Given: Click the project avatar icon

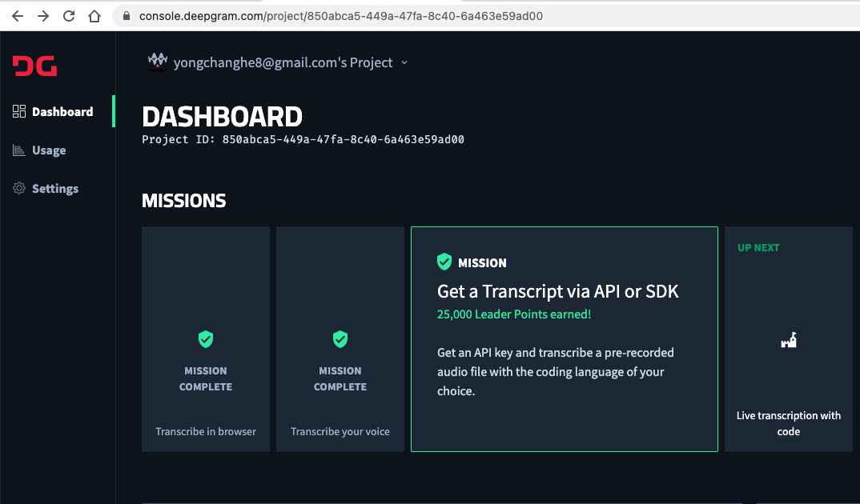Looking at the screenshot, I should tap(157, 62).
